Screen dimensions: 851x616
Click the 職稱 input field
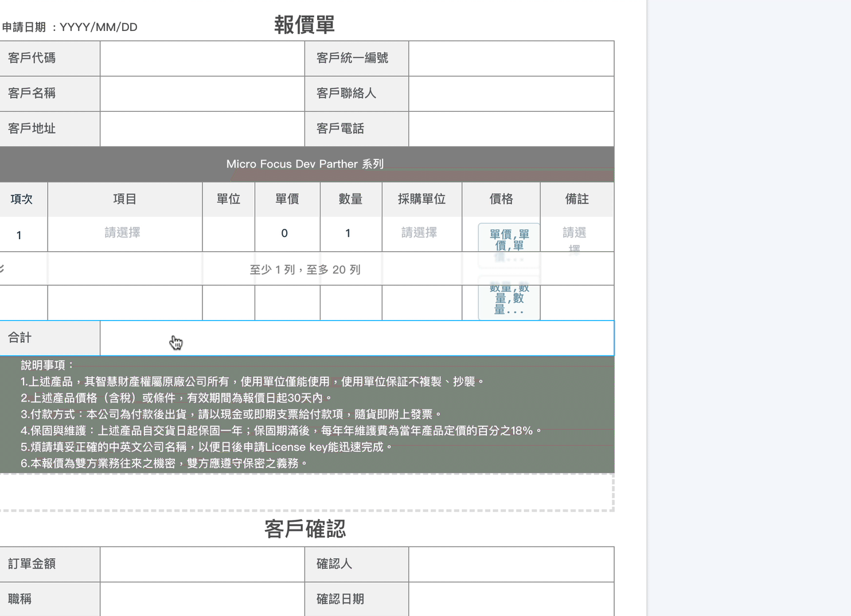point(202,599)
